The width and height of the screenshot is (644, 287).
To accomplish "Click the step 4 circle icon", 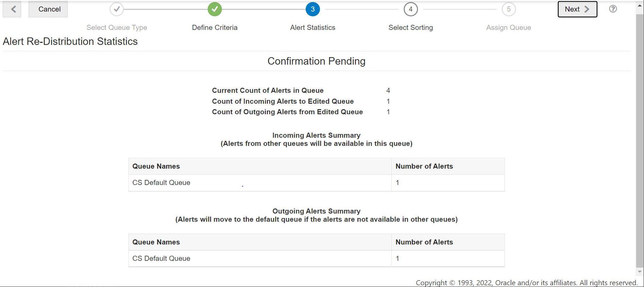I will pos(410,9).
